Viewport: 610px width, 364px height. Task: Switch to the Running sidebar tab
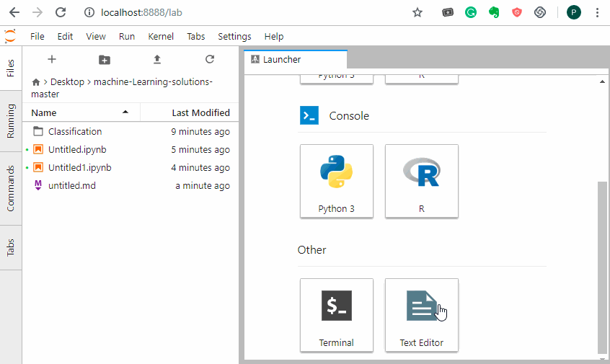[11, 121]
